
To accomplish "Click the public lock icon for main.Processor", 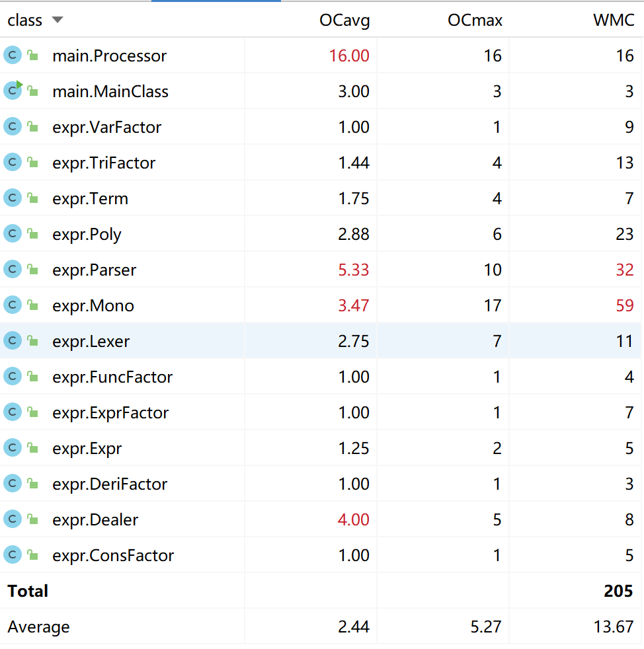I will 32,55.
